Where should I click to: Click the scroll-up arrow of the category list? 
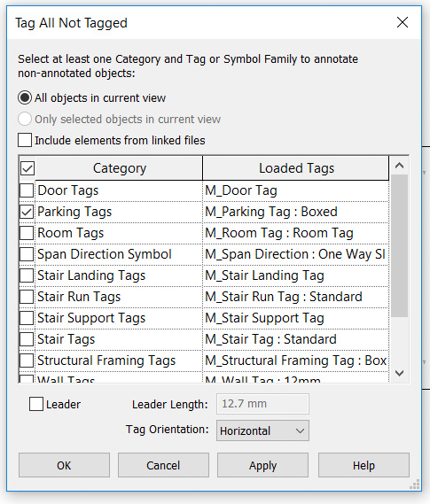point(400,166)
